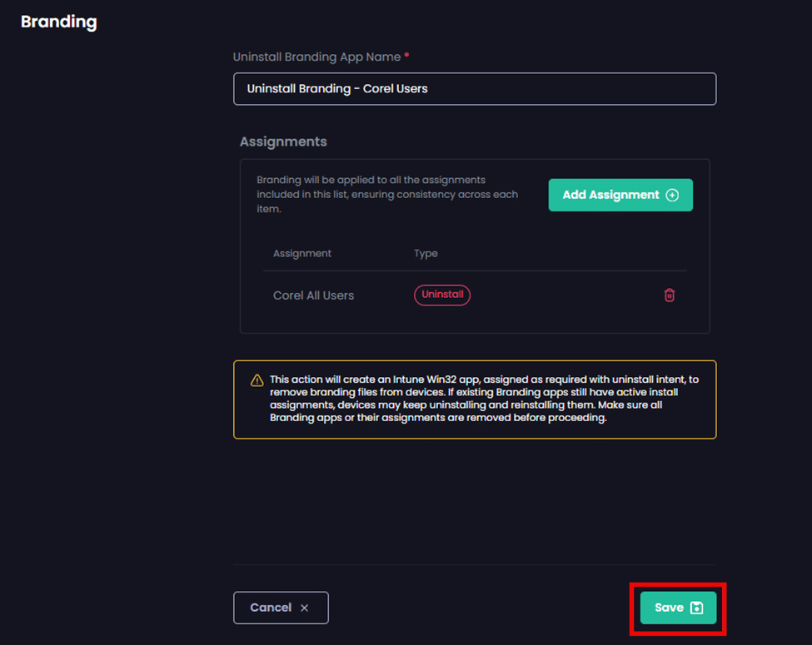This screenshot has width=812, height=645.
Task: Click the Assignment column header
Action: (x=302, y=253)
